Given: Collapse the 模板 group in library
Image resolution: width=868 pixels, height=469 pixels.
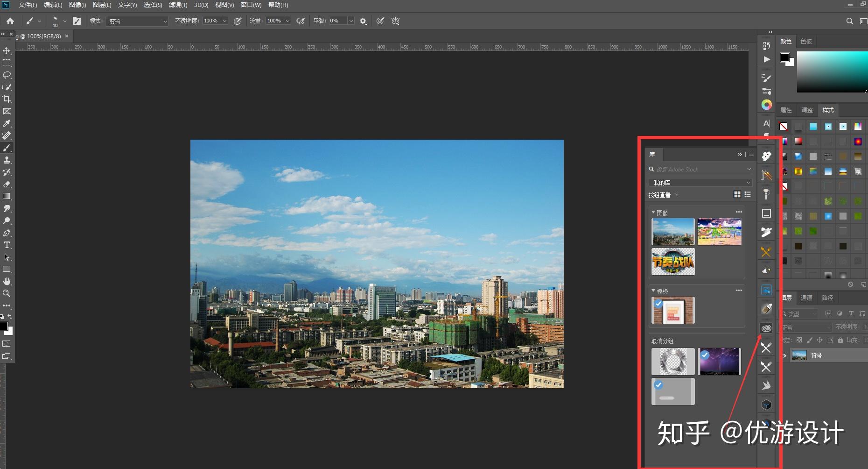Looking at the screenshot, I should click(653, 291).
